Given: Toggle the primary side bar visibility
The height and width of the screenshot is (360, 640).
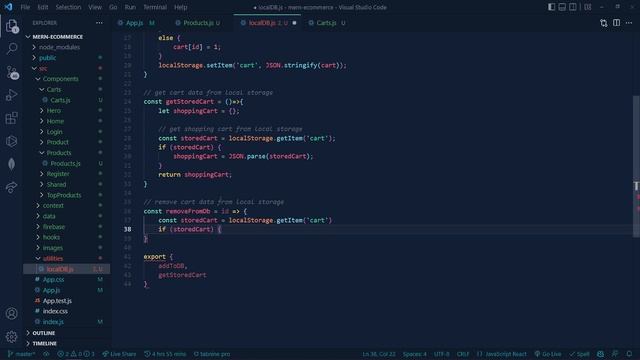Looking at the screenshot, I should coord(551,7).
